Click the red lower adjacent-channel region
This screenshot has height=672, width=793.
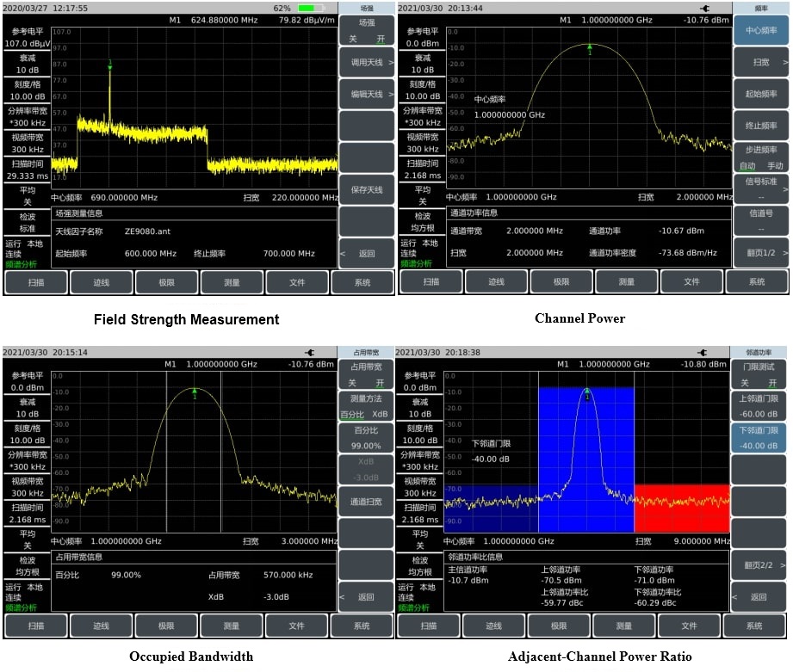(680, 508)
